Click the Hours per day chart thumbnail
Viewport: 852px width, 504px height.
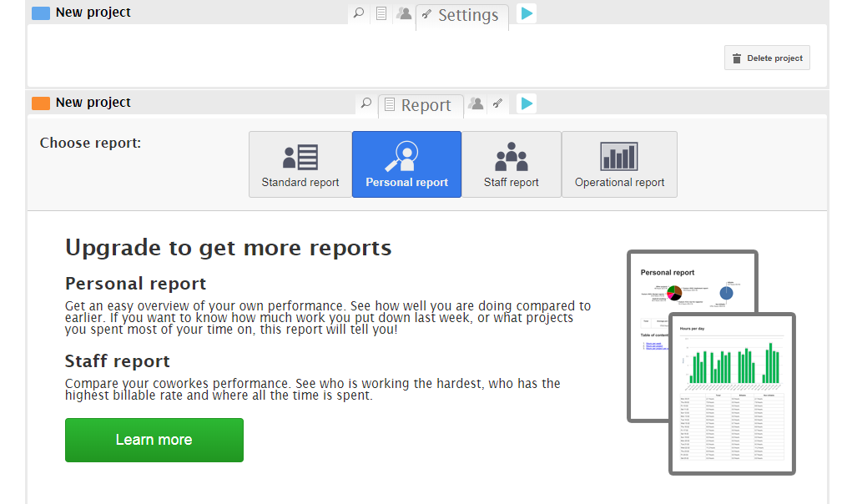coord(732,394)
